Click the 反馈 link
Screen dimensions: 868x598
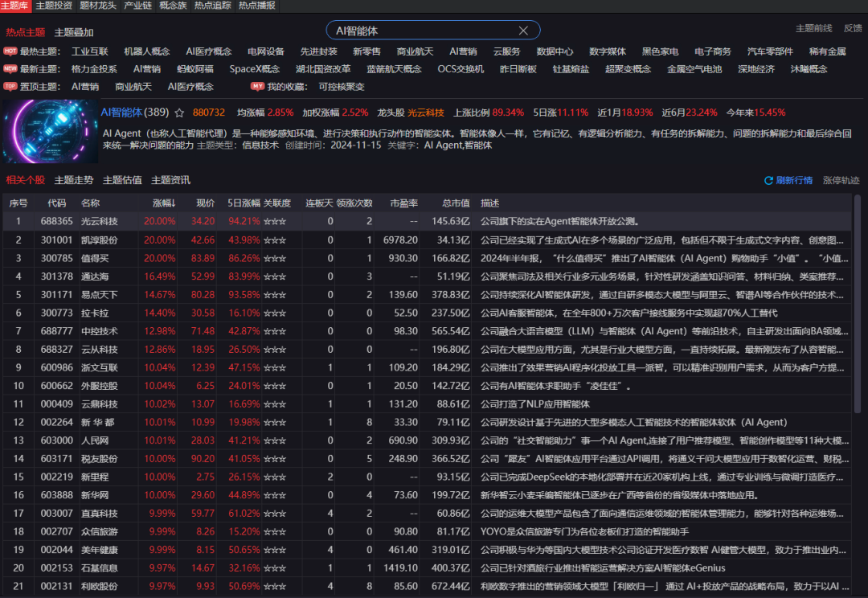click(x=853, y=28)
